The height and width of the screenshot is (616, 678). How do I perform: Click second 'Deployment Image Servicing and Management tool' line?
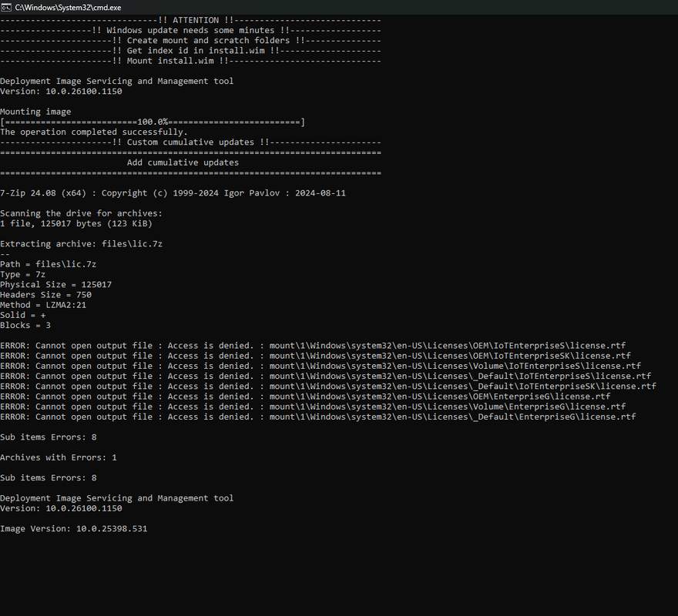tap(117, 498)
